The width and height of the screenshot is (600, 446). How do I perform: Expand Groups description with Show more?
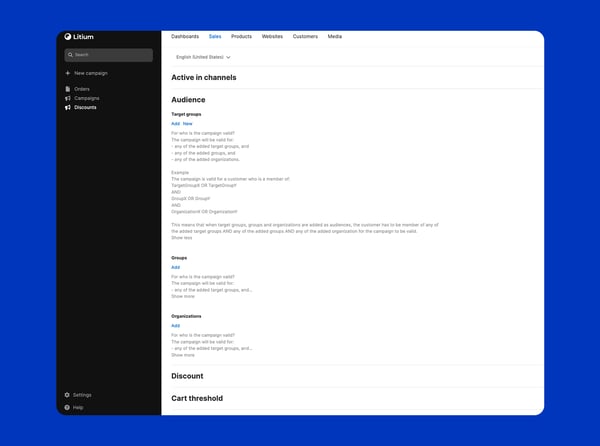tap(183, 296)
